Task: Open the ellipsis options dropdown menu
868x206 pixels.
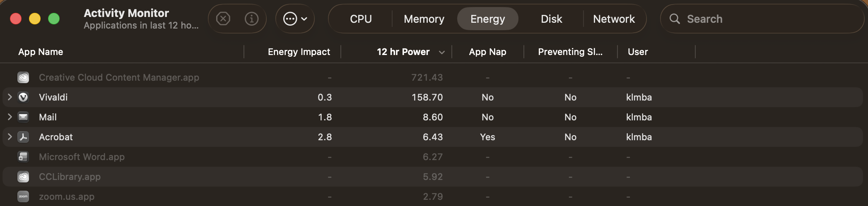Action: point(295,19)
